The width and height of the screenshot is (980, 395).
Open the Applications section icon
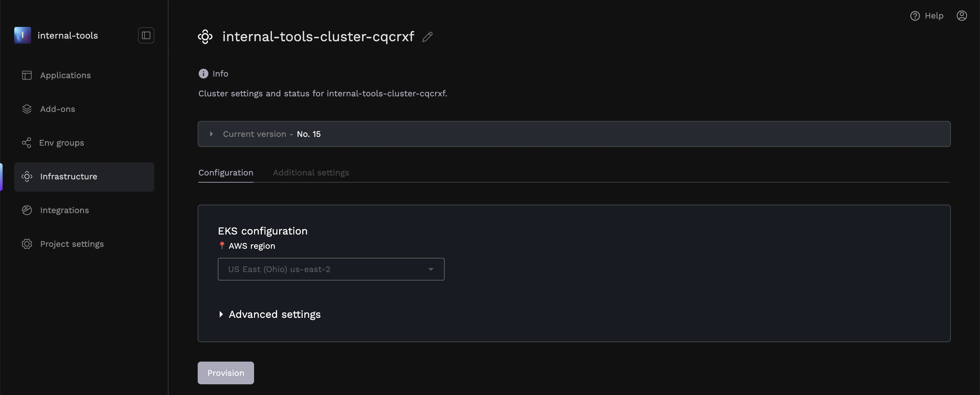(x=27, y=75)
